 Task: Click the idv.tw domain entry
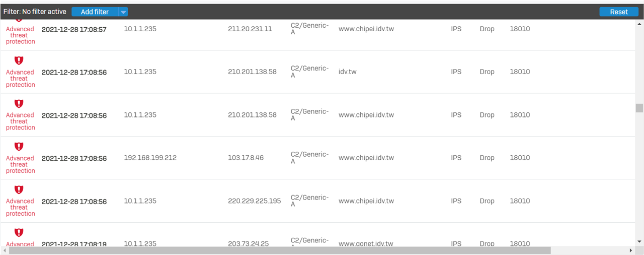(x=348, y=72)
